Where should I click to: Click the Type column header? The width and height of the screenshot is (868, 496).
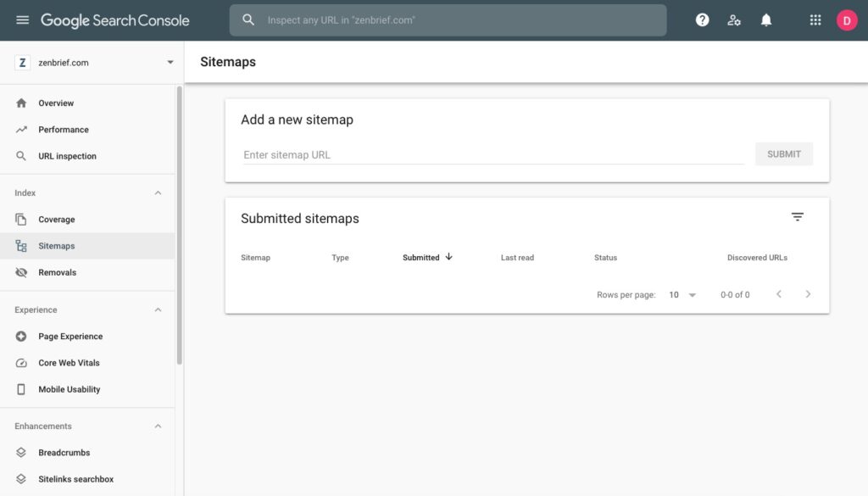(340, 258)
